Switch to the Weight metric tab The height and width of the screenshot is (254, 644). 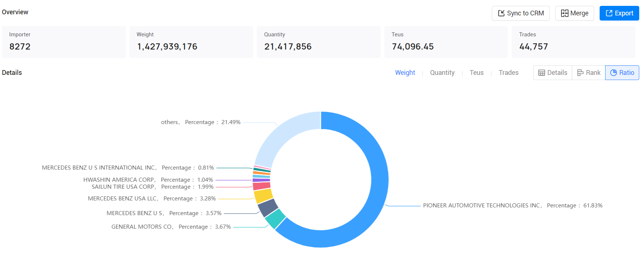[405, 73]
